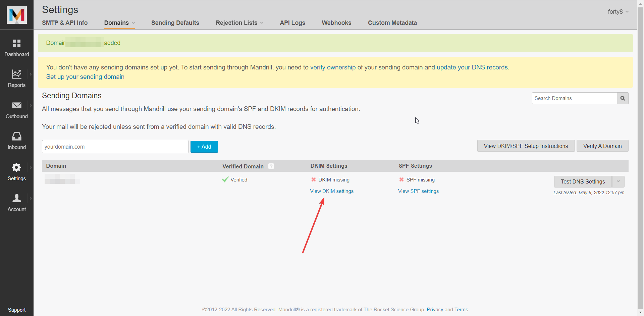The width and height of the screenshot is (644, 316).
Task: Follow the verify ownership link
Action: tap(333, 67)
